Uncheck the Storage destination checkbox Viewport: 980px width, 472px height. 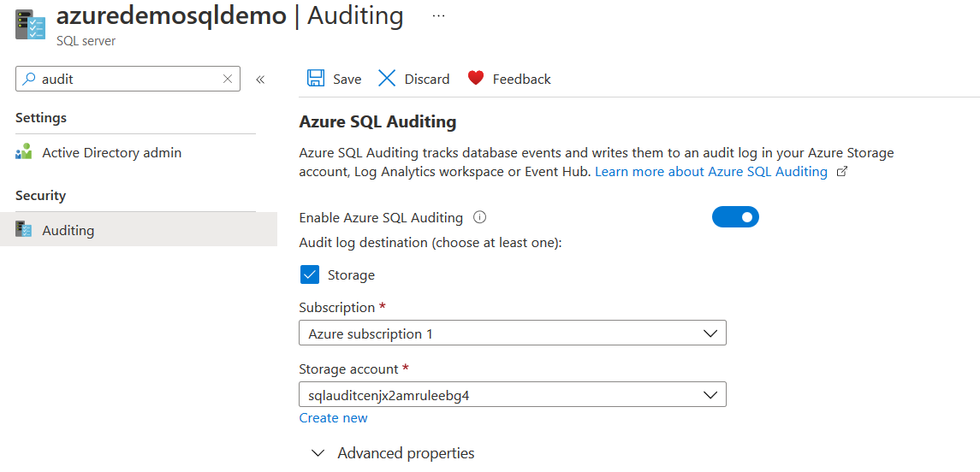tap(310, 274)
